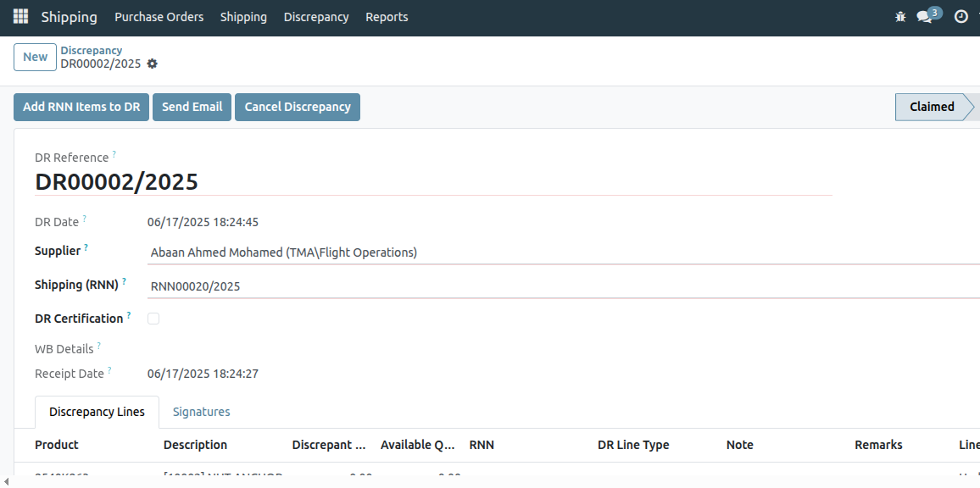980x488 pixels.
Task: Select the Claimed status stage
Action: [x=932, y=107]
